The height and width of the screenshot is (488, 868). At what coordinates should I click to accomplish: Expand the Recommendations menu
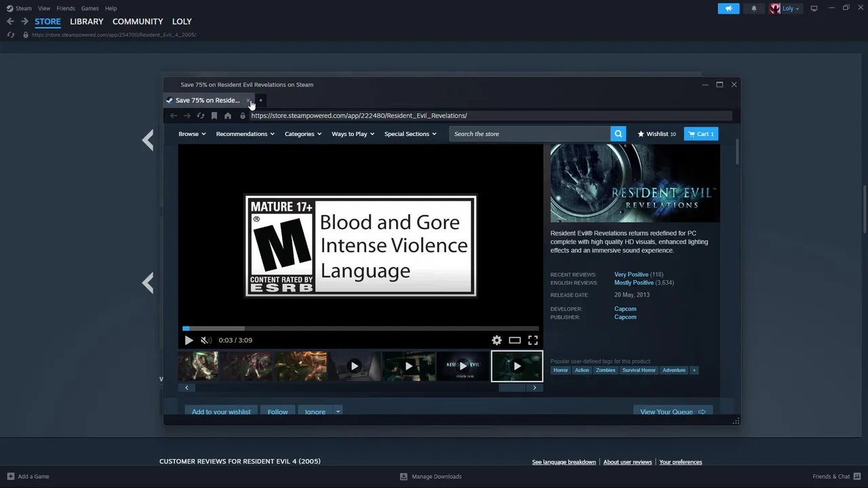coord(245,134)
